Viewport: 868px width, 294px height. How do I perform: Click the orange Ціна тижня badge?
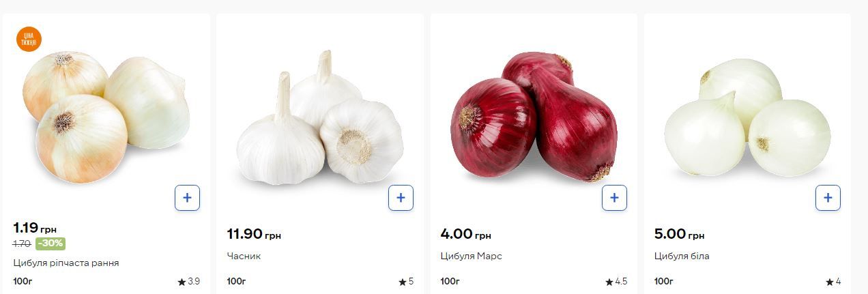(x=29, y=39)
